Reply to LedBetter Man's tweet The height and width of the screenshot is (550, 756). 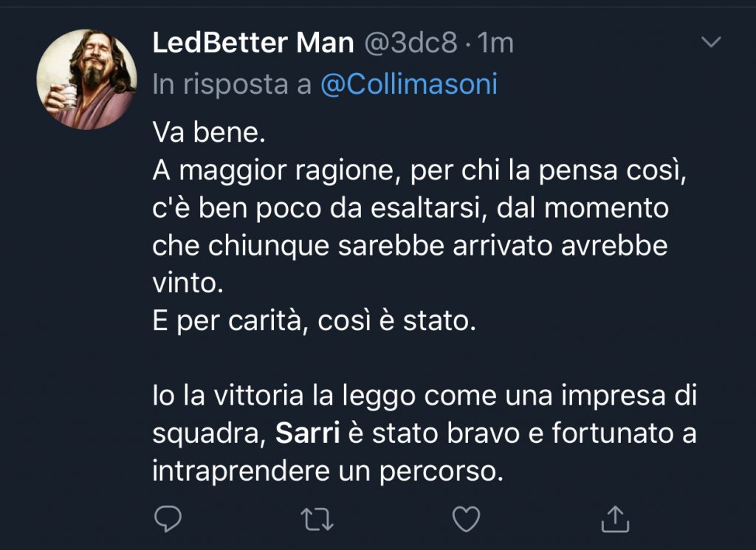[x=168, y=519]
